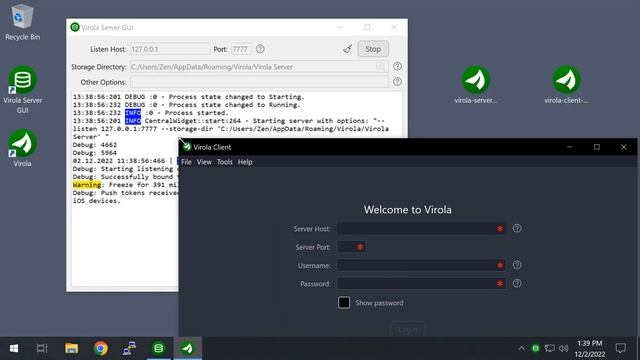Click the Port field in Server GUI
This screenshot has height=360, width=640.
pyautogui.click(x=241, y=49)
